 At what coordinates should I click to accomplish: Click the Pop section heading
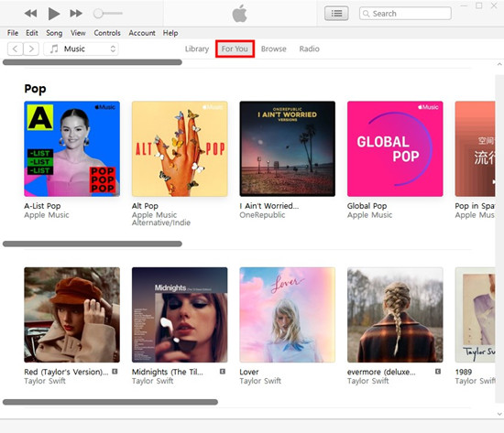point(35,89)
